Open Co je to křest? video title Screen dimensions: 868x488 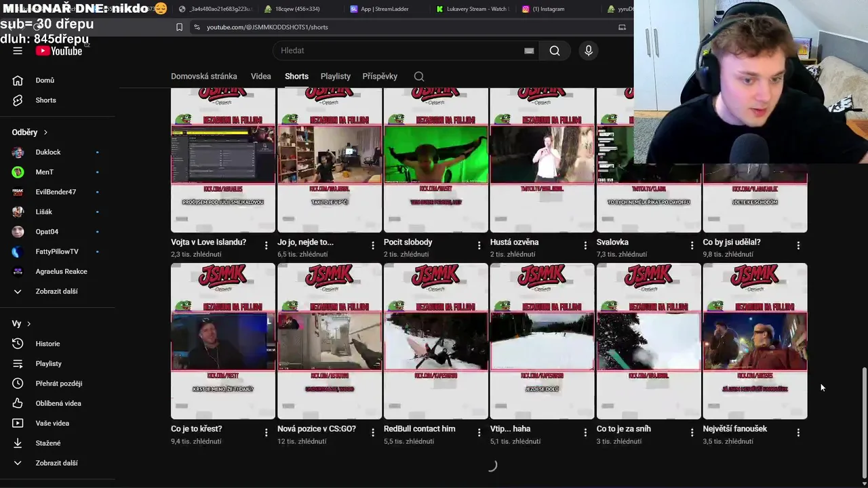coord(197,429)
